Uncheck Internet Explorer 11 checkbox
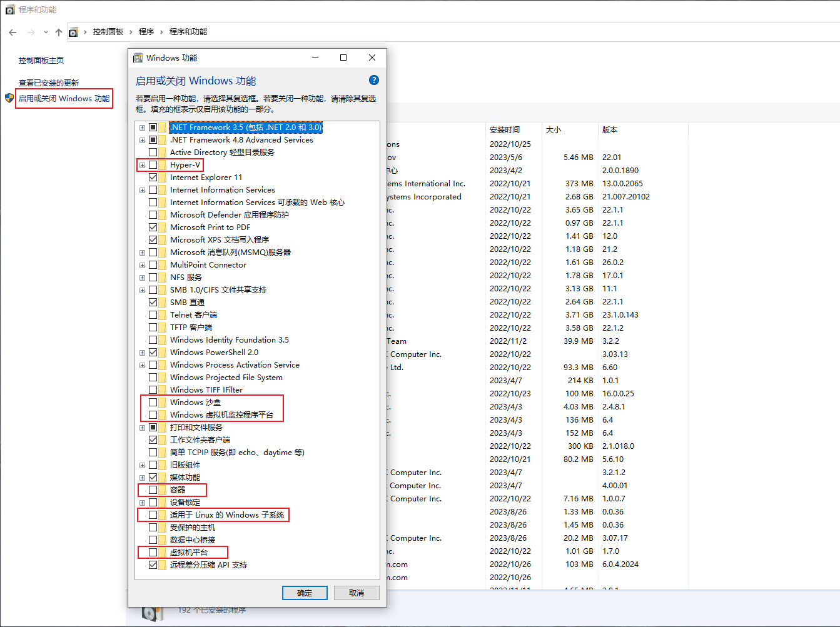 point(153,178)
